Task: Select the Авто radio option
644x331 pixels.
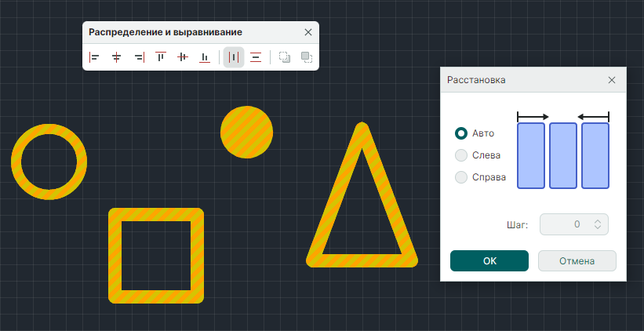Action: point(461,133)
